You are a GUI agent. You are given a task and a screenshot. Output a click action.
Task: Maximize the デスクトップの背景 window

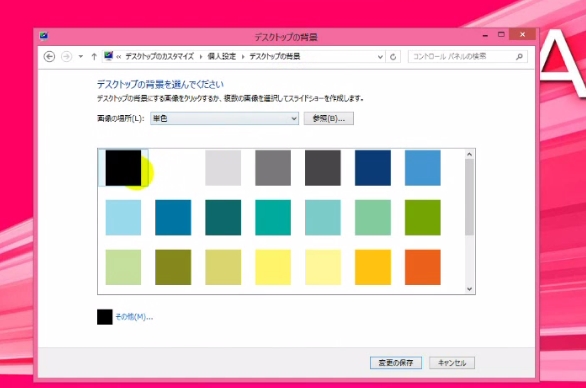pos(501,34)
